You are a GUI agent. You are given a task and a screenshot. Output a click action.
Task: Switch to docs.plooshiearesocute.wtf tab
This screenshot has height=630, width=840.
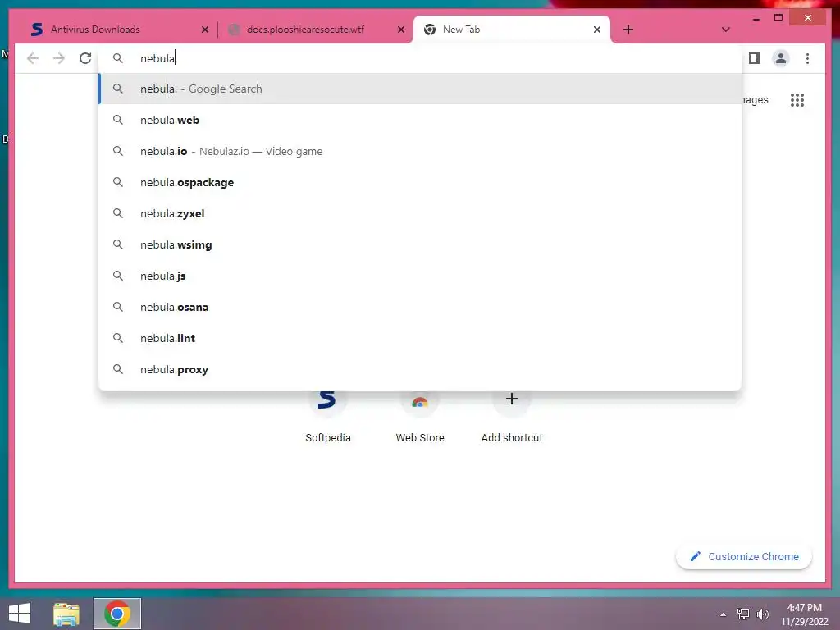[x=316, y=30]
